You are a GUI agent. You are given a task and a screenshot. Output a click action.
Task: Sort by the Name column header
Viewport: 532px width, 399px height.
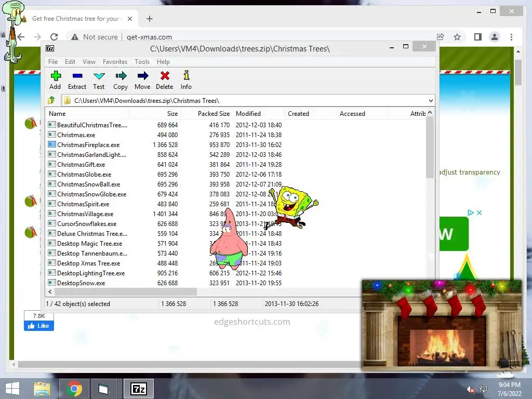[87, 114]
